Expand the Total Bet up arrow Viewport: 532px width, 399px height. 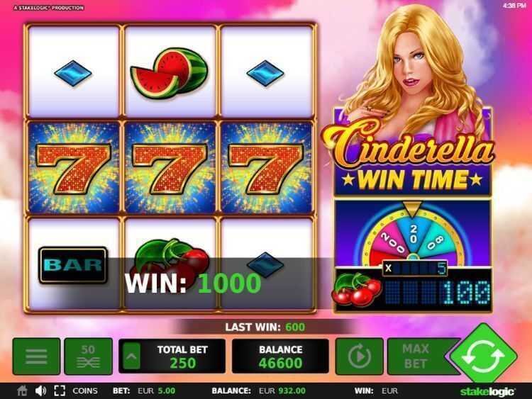(131, 356)
